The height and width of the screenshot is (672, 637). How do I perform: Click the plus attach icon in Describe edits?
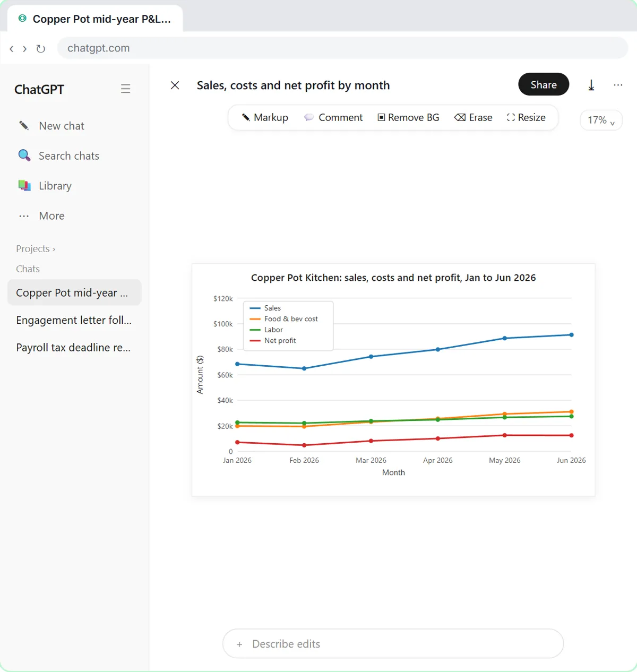click(239, 644)
